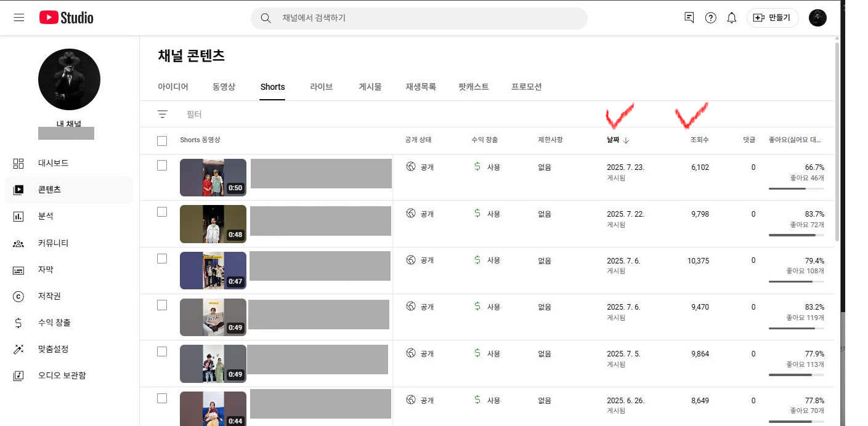Viewport: 868px width, 426px height.
Task: Toggle the select-all Shorts checkbox
Action: click(x=162, y=141)
